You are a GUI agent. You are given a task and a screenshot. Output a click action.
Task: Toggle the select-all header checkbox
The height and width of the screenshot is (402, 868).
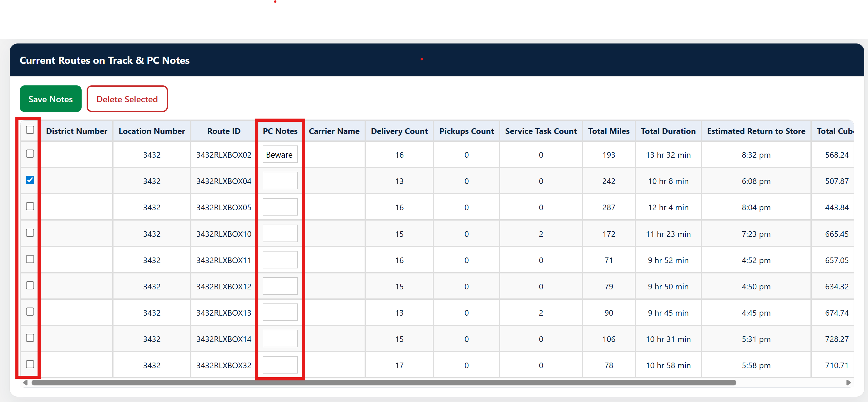30,130
